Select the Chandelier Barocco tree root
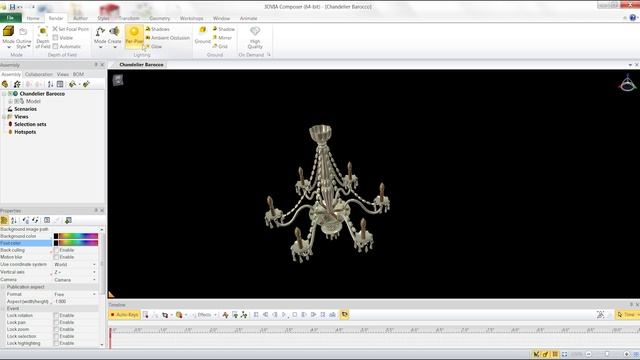 (x=42, y=93)
